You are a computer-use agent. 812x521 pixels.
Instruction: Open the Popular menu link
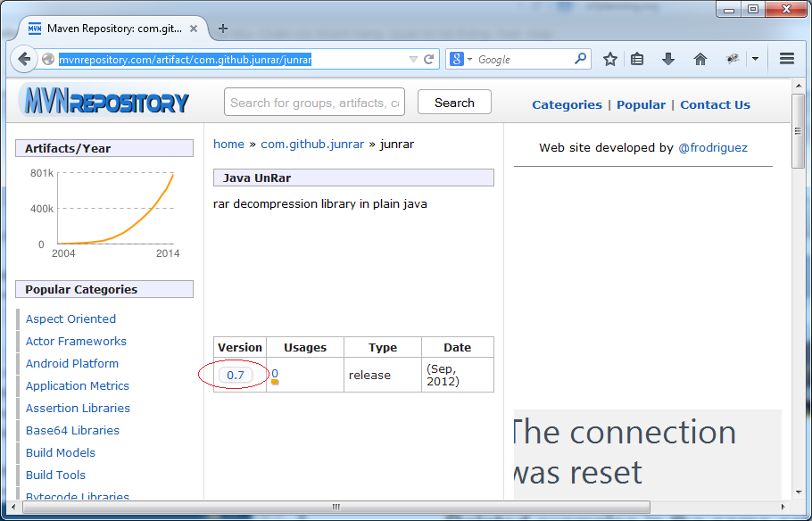(641, 104)
